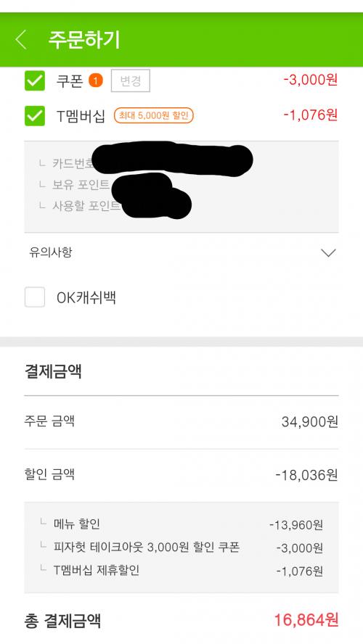Tap the 주문하기 header title
363x644 pixels.
point(84,40)
